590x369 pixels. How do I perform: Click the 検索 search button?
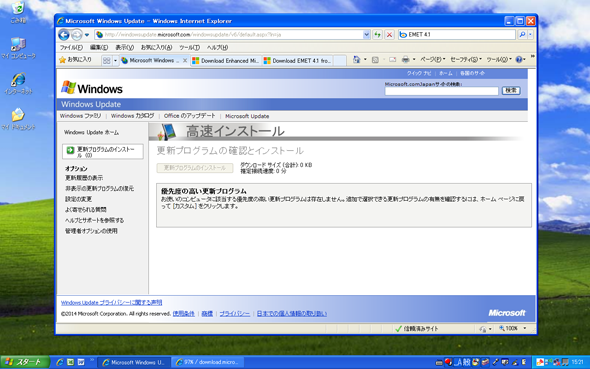click(x=511, y=91)
